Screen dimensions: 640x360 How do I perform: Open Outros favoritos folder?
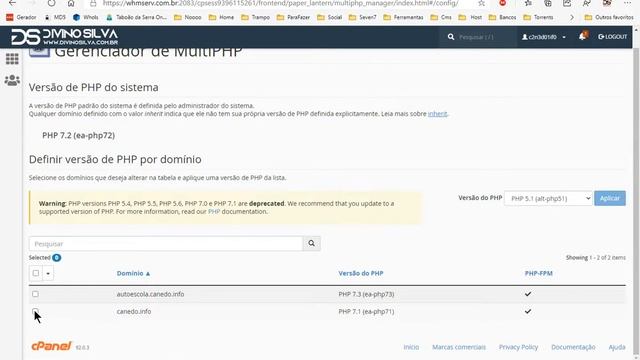(609, 17)
